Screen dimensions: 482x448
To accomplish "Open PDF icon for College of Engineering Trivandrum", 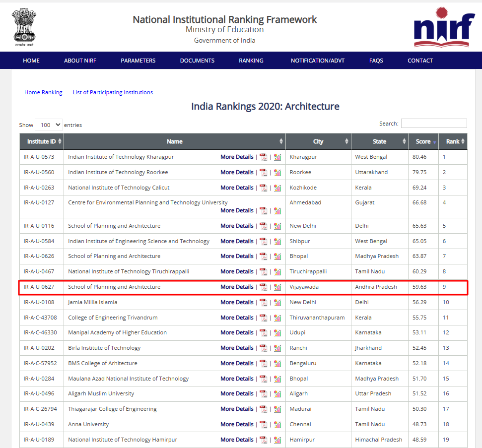I will pyautogui.click(x=264, y=318).
